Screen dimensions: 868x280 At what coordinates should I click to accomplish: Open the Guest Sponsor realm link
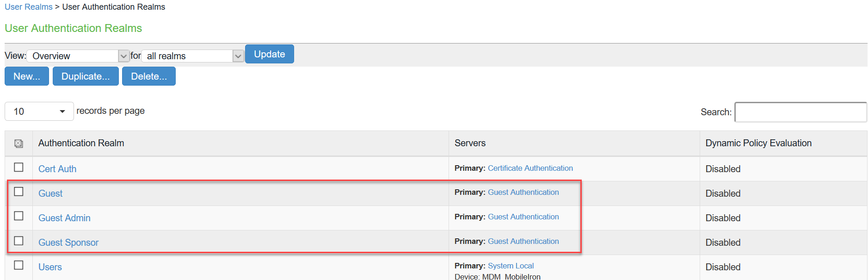click(68, 243)
